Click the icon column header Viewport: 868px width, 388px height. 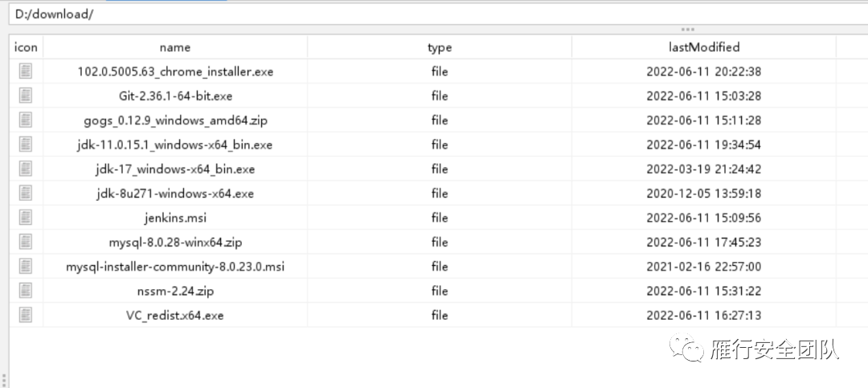coord(26,47)
